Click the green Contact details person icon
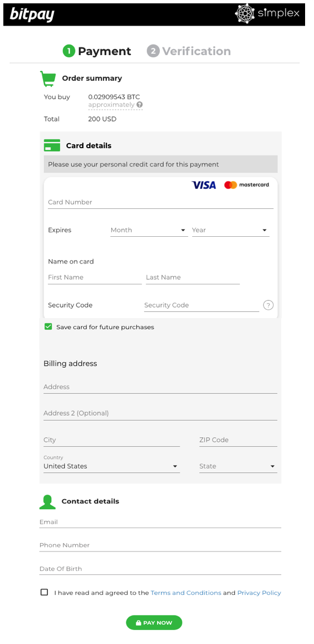The width and height of the screenshot is (314, 644). pos(48,501)
